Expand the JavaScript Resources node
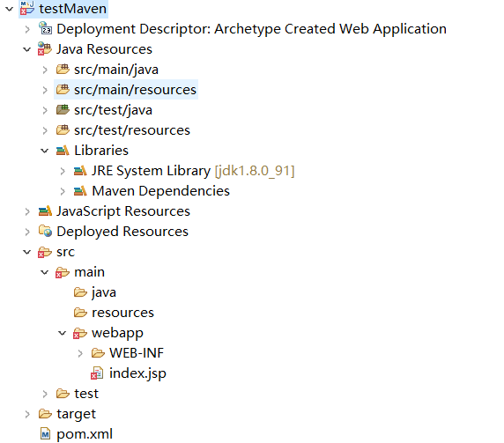Screen dimensions: 504x443 27,211
